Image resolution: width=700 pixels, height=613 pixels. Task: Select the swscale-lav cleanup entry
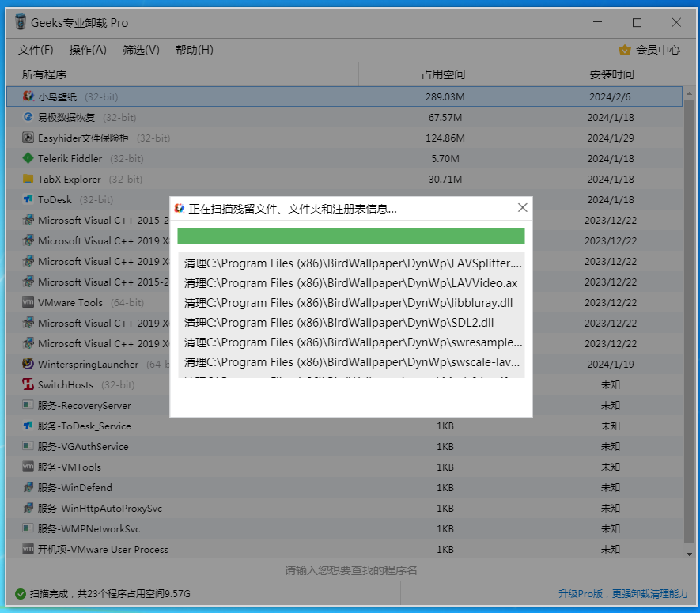[351, 362]
